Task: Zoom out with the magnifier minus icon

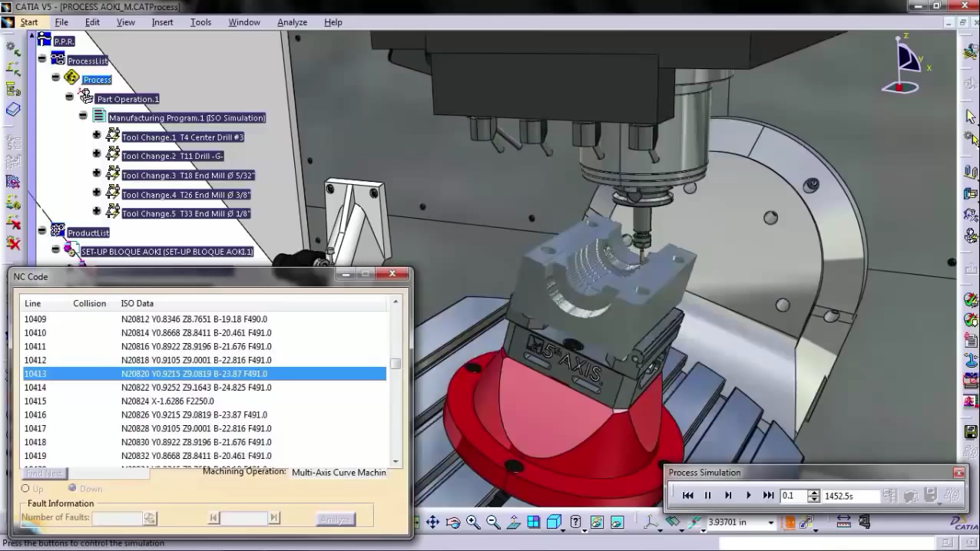Action: click(493, 523)
